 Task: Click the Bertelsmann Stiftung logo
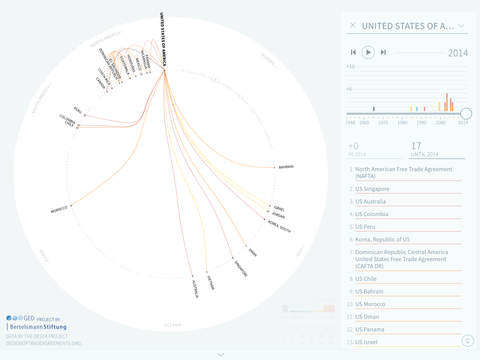tap(37, 327)
